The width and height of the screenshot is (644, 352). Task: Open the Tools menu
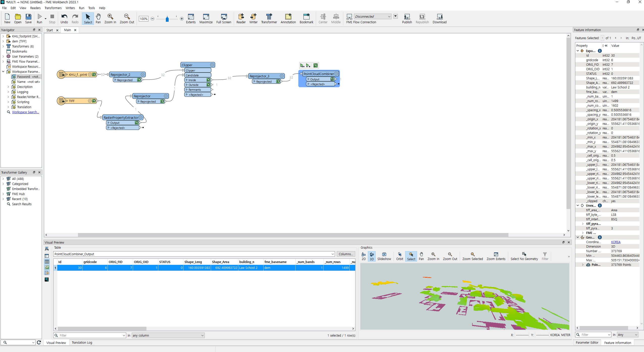pos(91,8)
